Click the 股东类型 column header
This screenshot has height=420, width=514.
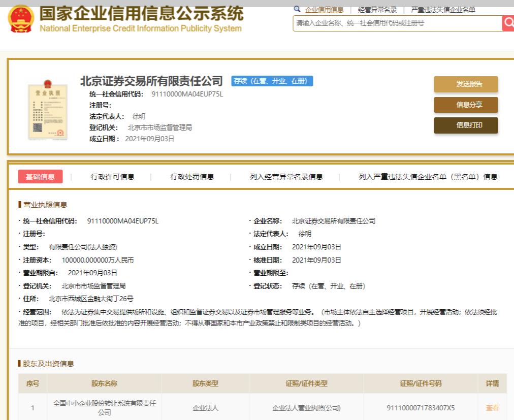pos(205,383)
